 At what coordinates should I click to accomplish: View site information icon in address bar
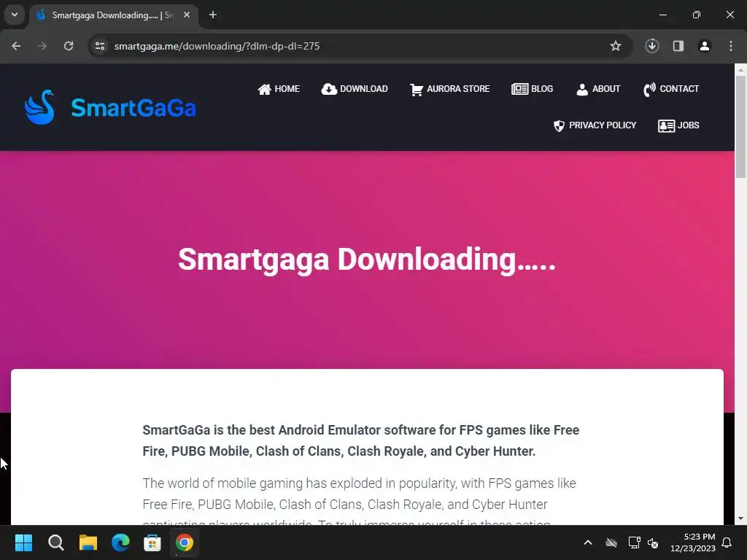(100, 46)
